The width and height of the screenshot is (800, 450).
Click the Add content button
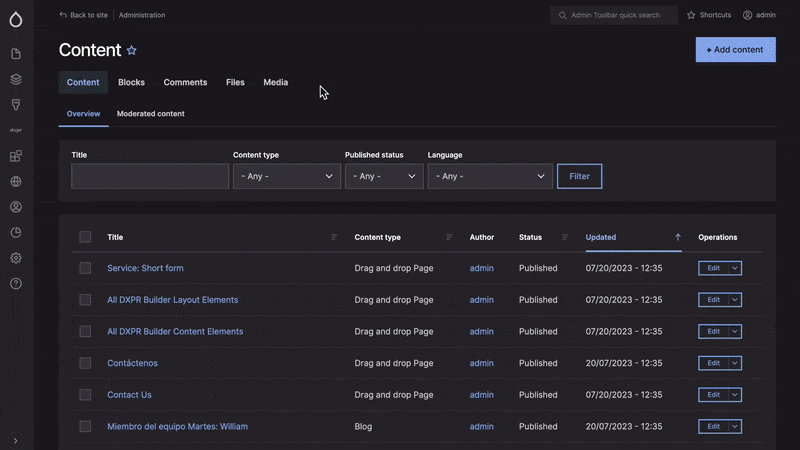click(735, 50)
